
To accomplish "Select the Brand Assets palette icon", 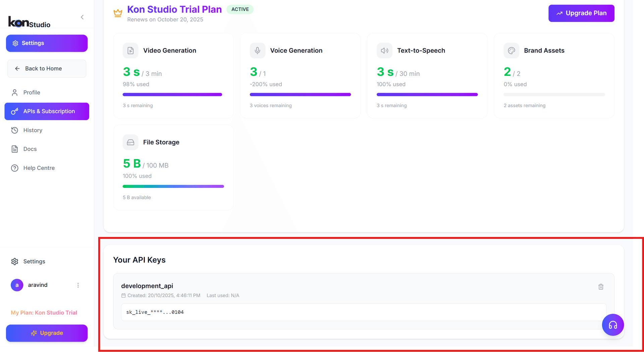I will click(x=511, y=50).
